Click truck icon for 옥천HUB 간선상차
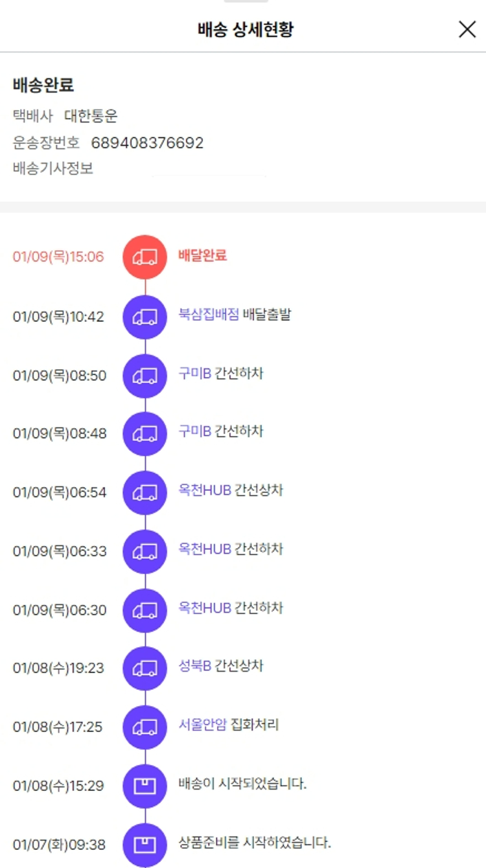Screen dimensions: 486x868 click(x=145, y=493)
